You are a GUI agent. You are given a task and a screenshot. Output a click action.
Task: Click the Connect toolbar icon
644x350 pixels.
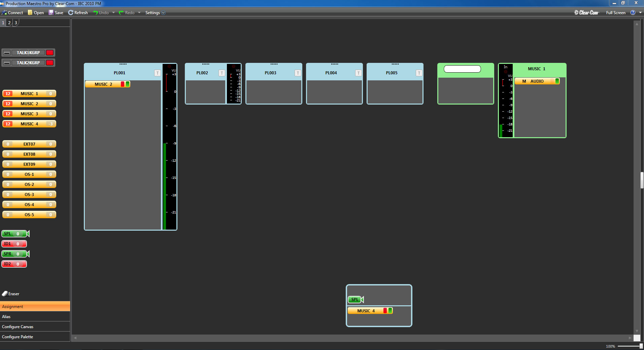[4, 13]
